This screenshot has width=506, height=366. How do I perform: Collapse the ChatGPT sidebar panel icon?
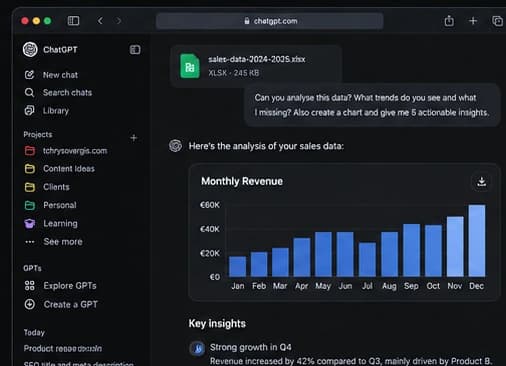(135, 50)
